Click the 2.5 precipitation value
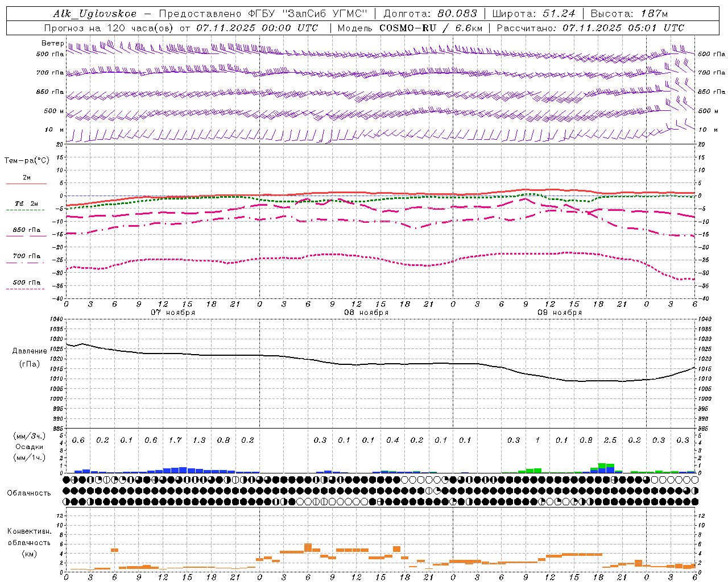The image size is (728, 582). [x=610, y=440]
